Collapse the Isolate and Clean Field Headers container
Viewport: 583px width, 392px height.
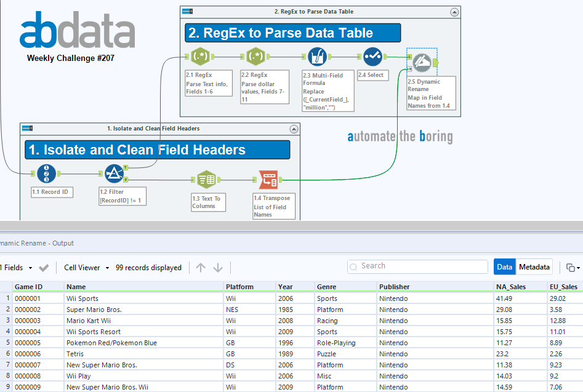[294, 129]
